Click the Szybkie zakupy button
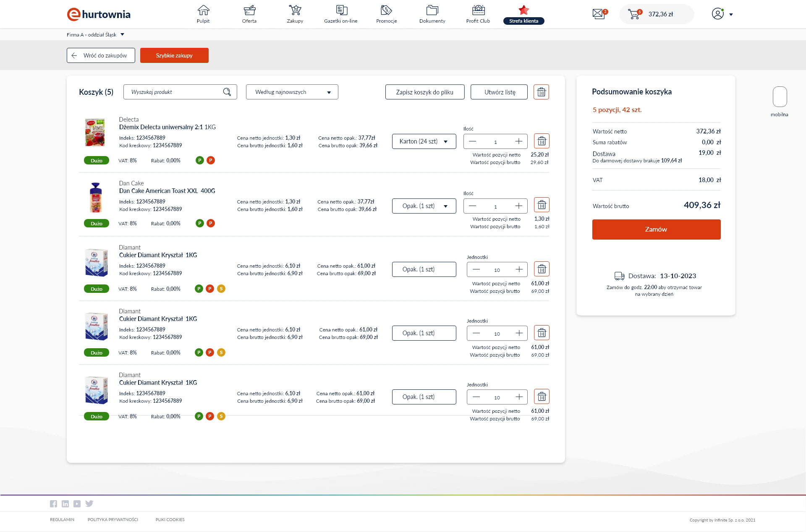The image size is (806, 532). [x=174, y=55]
